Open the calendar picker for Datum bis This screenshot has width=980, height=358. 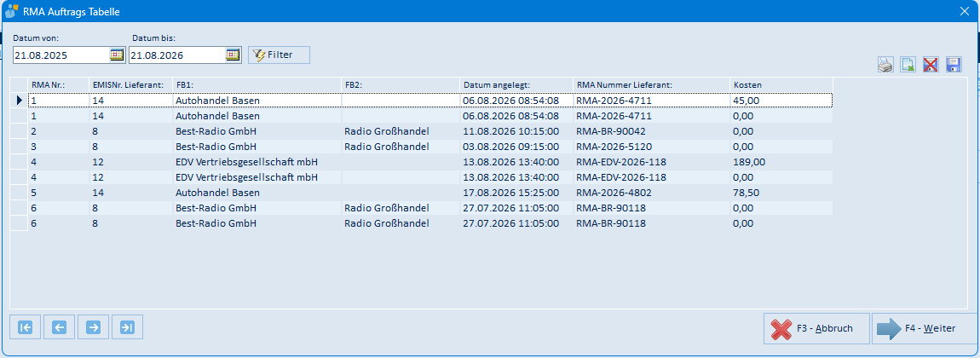[x=233, y=55]
